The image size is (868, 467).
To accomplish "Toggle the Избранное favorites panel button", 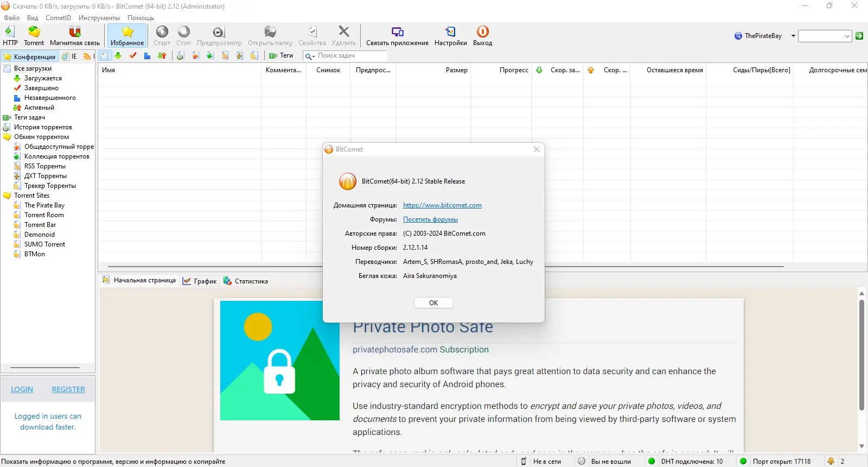I will [x=127, y=36].
